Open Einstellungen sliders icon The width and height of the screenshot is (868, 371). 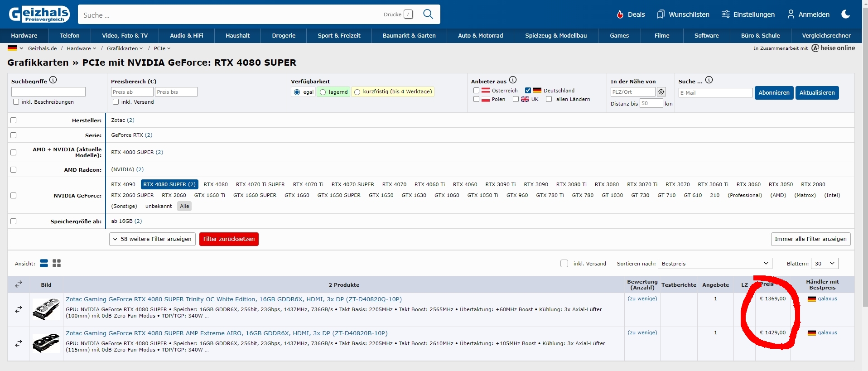tap(748, 14)
